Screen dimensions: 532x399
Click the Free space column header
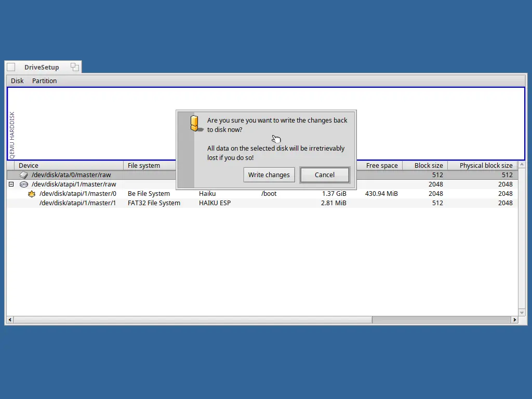pos(379,166)
